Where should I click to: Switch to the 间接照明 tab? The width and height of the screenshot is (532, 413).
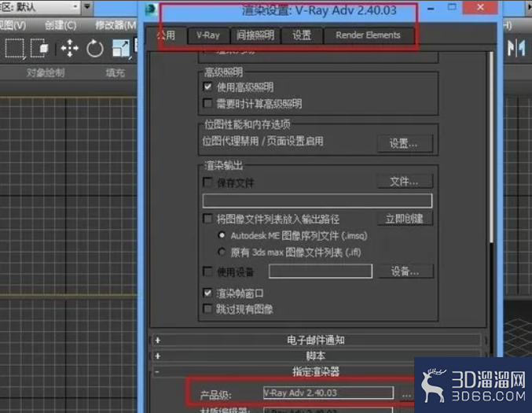click(x=255, y=35)
